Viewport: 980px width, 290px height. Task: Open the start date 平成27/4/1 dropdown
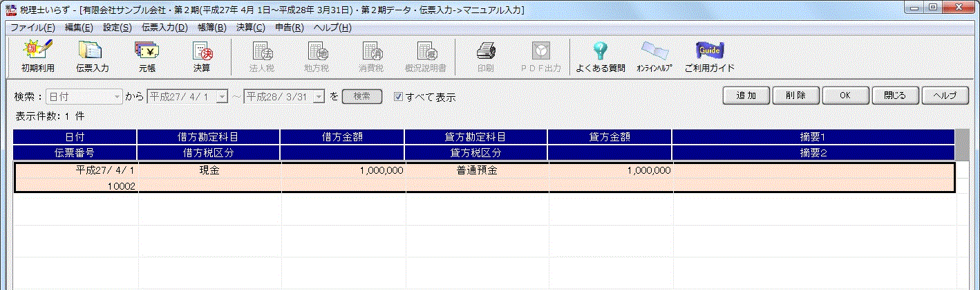pyautogui.click(x=222, y=97)
